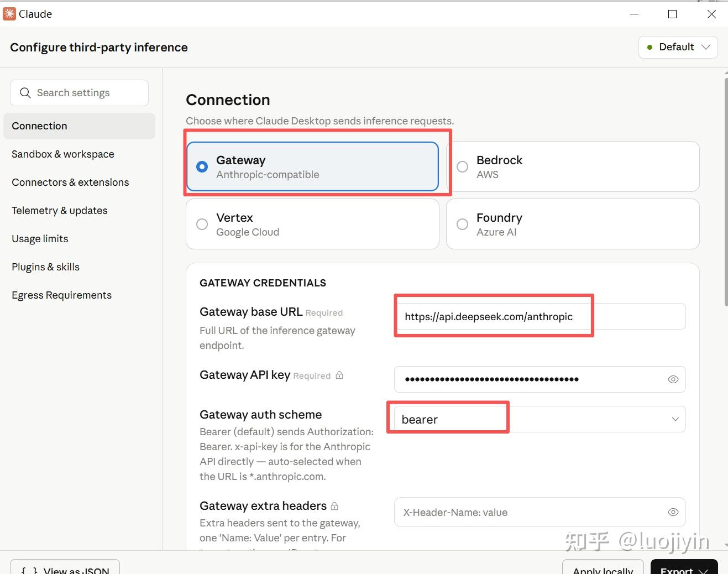
Task: Expand the Gateway auth scheme dropdown
Action: (x=540, y=419)
